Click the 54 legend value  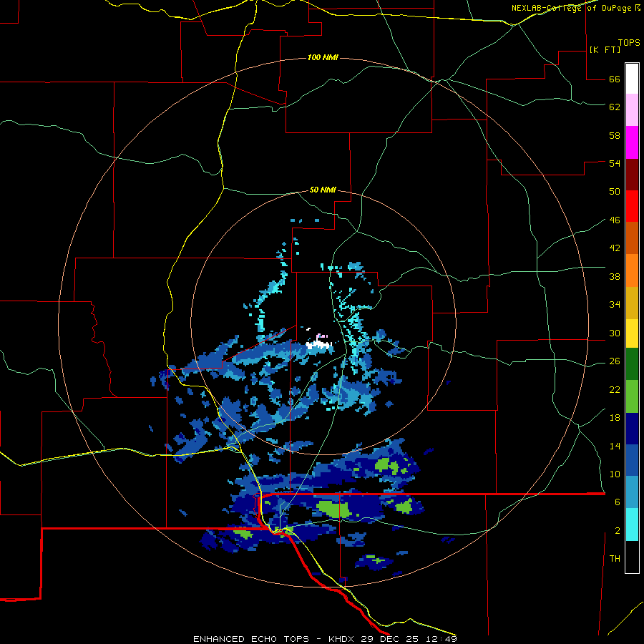(x=615, y=163)
